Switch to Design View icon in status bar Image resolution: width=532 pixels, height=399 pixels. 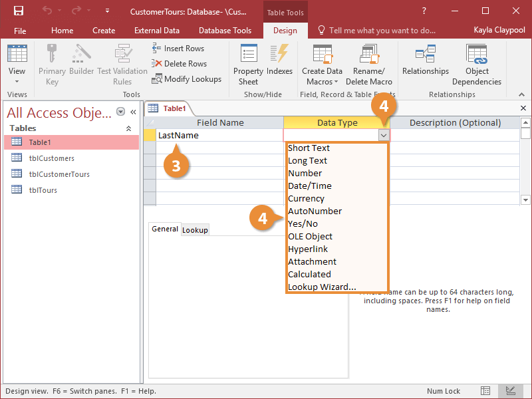[511, 391]
